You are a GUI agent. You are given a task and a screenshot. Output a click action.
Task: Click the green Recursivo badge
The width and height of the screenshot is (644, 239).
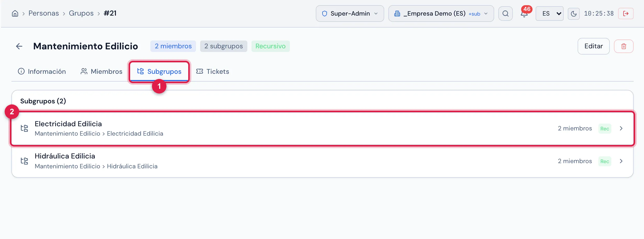(270, 46)
